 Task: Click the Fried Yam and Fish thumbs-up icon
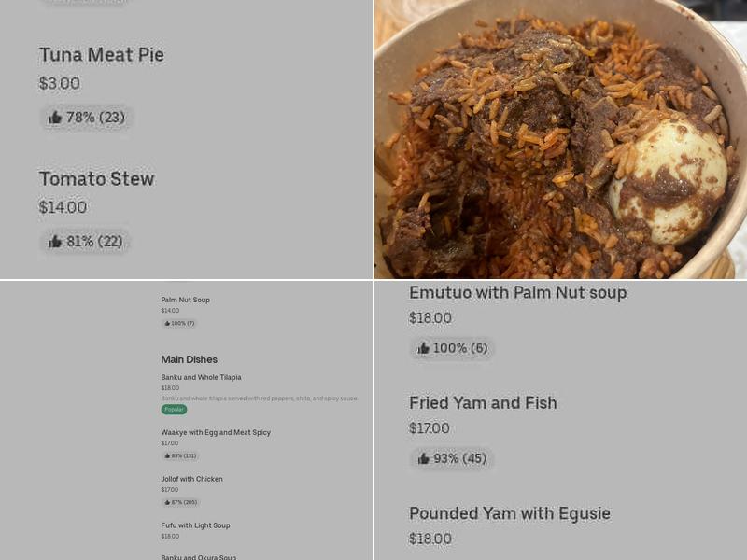(424, 458)
